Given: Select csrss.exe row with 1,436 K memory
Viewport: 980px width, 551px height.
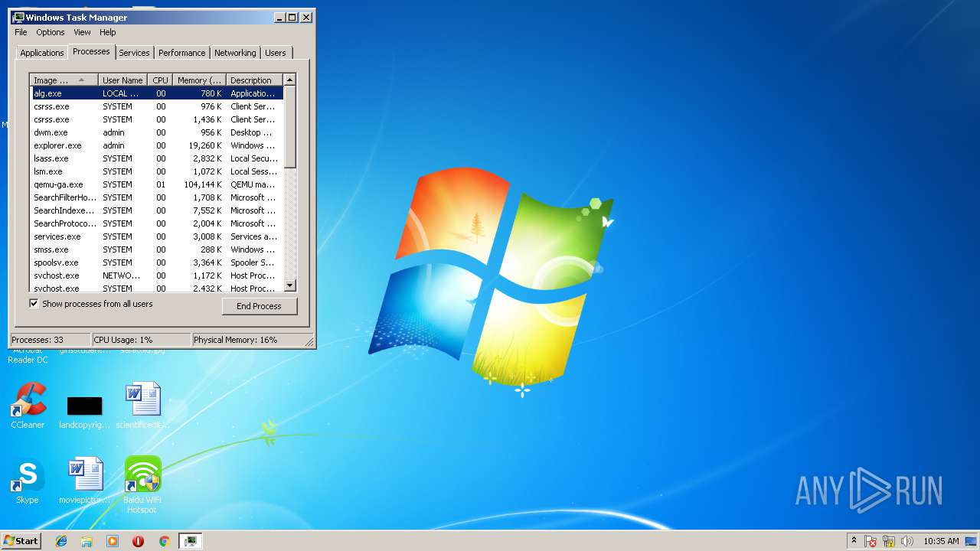Looking at the screenshot, I should pos(157,119).
